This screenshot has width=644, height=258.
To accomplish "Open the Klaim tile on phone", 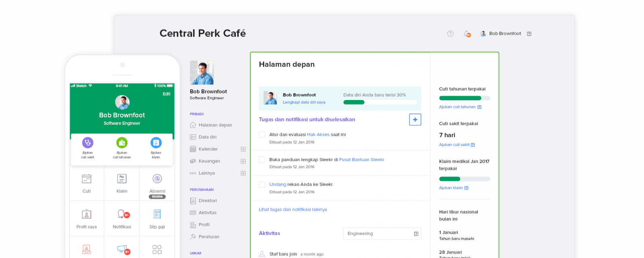I will point(122,184).
